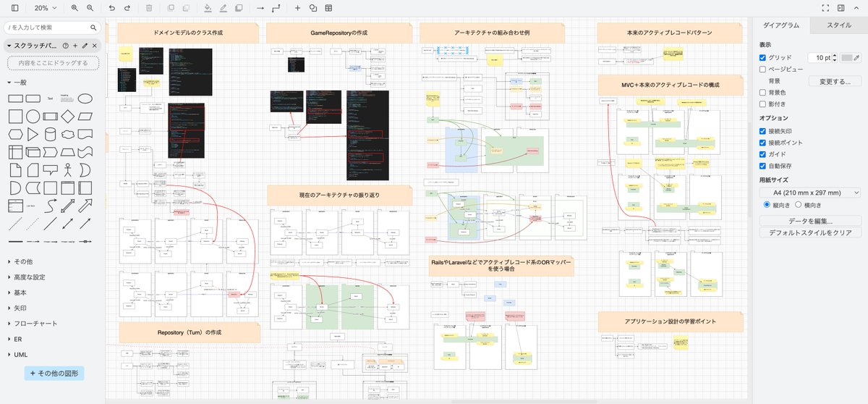Click the search magnifier in the shapes search box

tap(93, 28)
